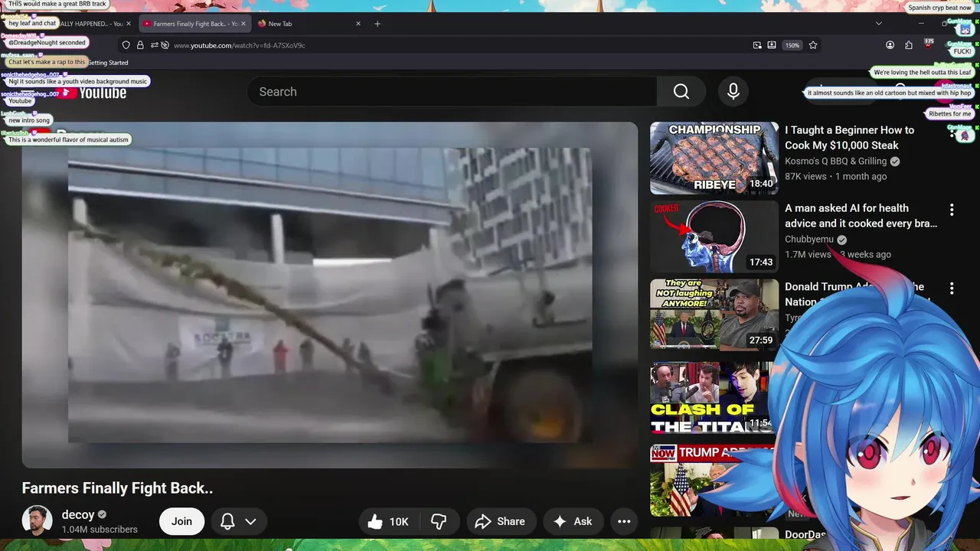The height and width of the screenshot is (551, 980).
Task: Open Kosmo's Q BBQ & Grilling channel
Action: 835,161
